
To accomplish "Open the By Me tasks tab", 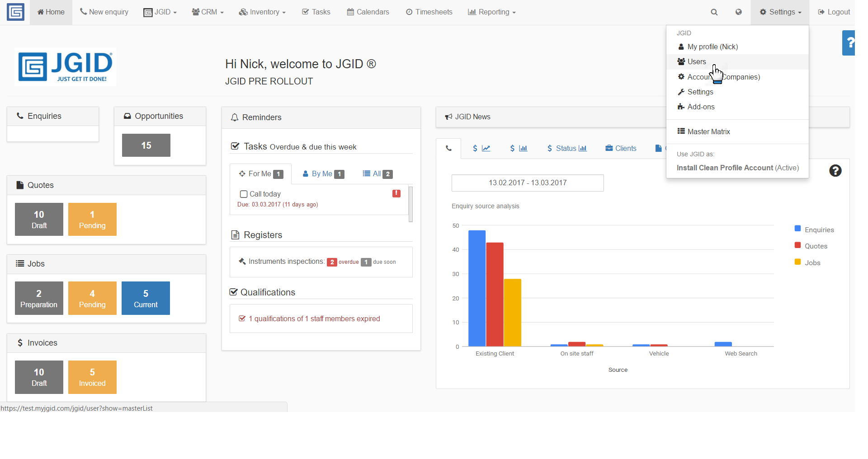I will point(323,174).
